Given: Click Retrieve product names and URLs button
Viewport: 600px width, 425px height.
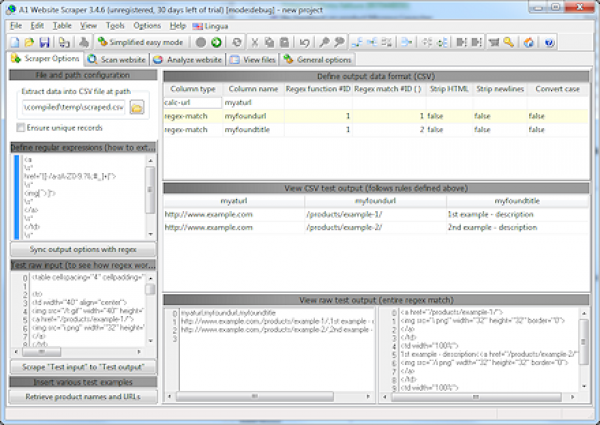Looking at the screenshot, I should (78, 397).
